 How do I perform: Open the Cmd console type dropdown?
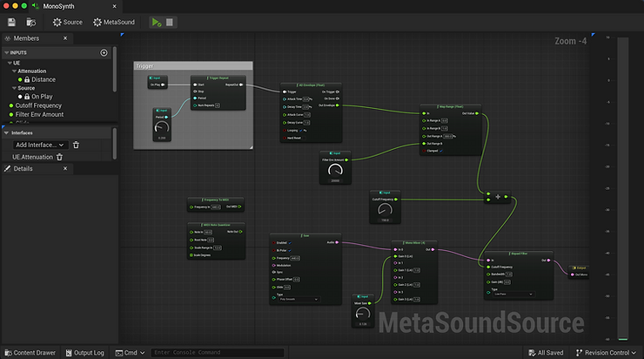tap(131, 353)
